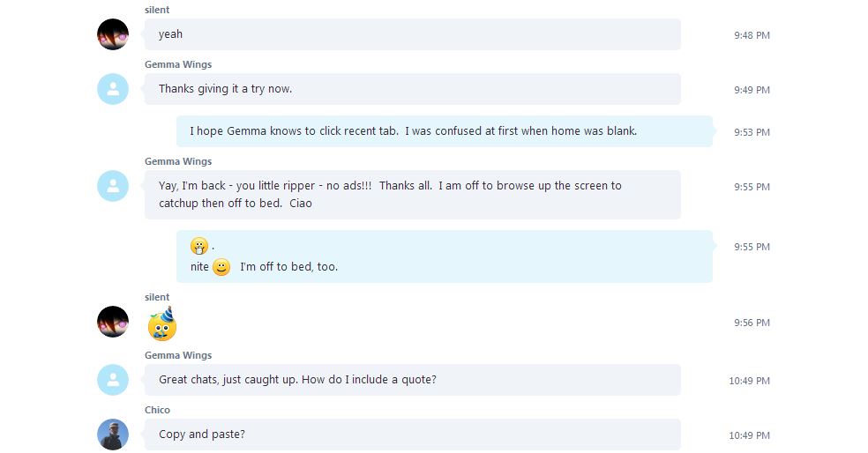
Task: Click the sender name "Chico"
Action: pos(157,410)
